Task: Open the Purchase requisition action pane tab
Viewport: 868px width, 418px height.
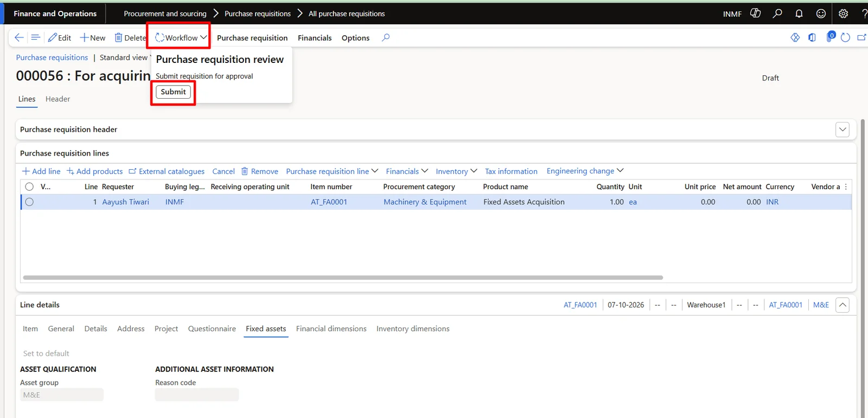Action: [x=252, y=38]
